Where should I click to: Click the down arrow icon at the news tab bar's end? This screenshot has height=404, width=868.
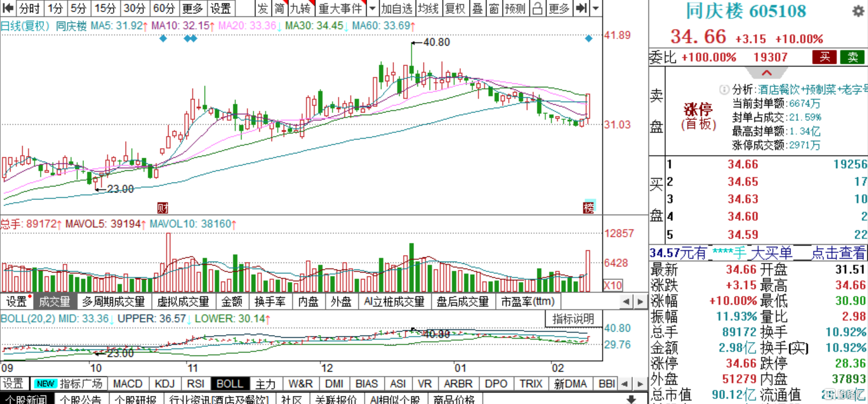[632, 399]
